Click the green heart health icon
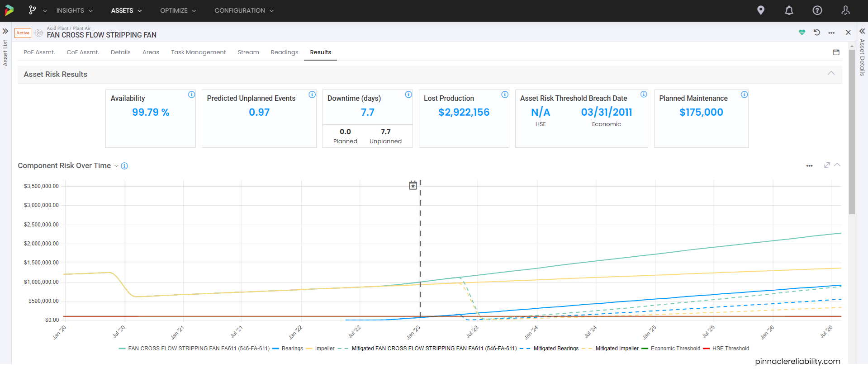Image resolution: width=868 pixels, height=372 pixels. pyautogui.click(x=802, y=33)
